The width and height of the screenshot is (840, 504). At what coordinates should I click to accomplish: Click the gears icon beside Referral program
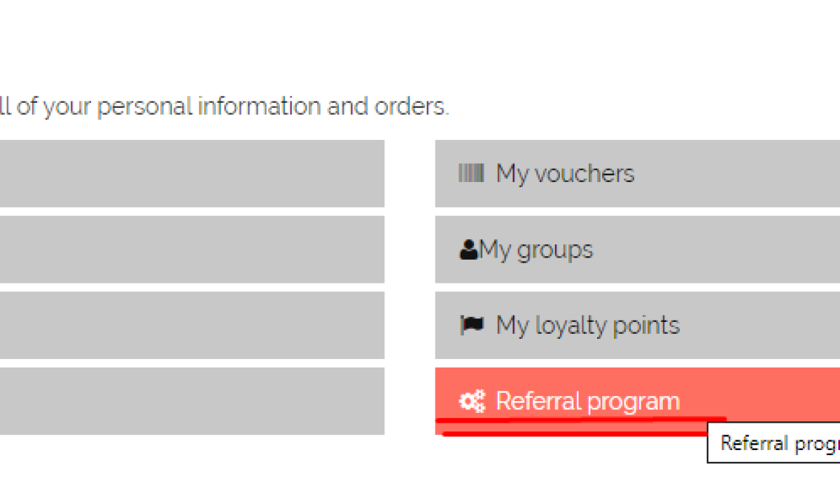pos(472,401)
